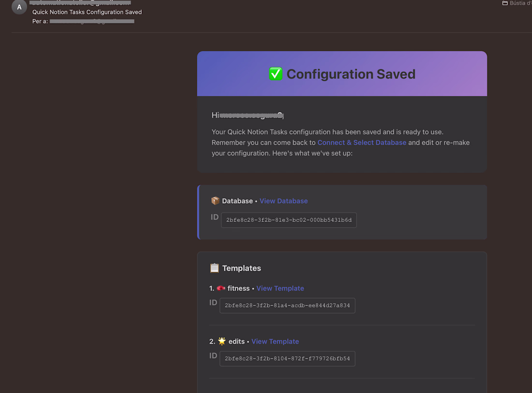Open View Template link for edits

click(x=275, y=341)
